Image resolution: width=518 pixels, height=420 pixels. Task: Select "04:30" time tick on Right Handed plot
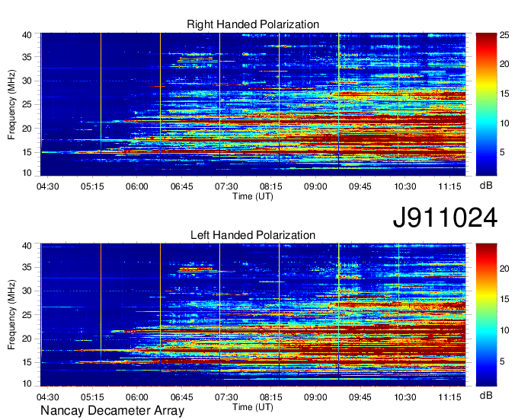point(47,186)
